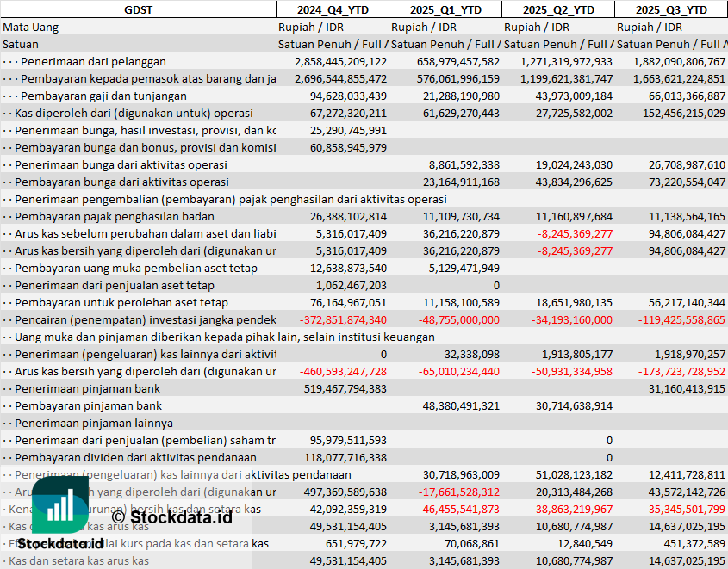728x569 pixels.
Task: Select the Penerimaan pinjaman bank row label
Action: point(88,388)
